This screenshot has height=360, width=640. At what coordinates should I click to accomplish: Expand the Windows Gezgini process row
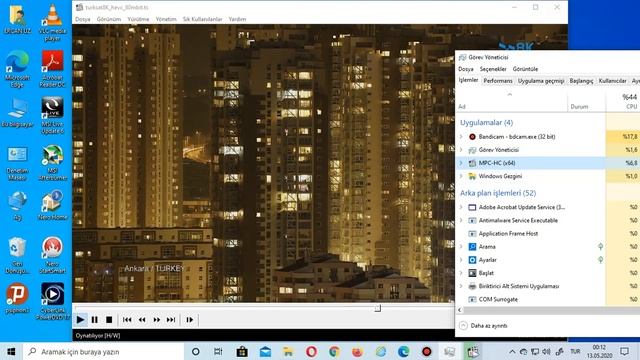[x=461, y=176]
